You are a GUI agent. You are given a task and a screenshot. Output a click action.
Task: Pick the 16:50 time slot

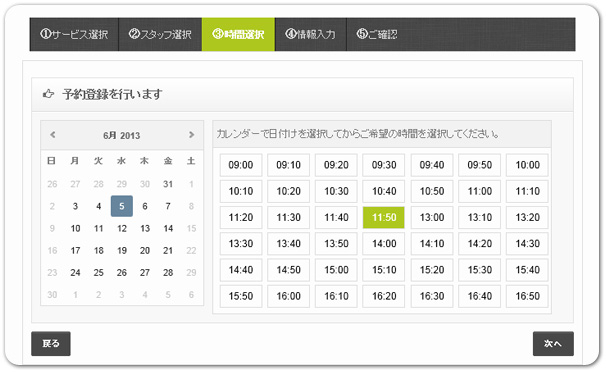point(527,296)
